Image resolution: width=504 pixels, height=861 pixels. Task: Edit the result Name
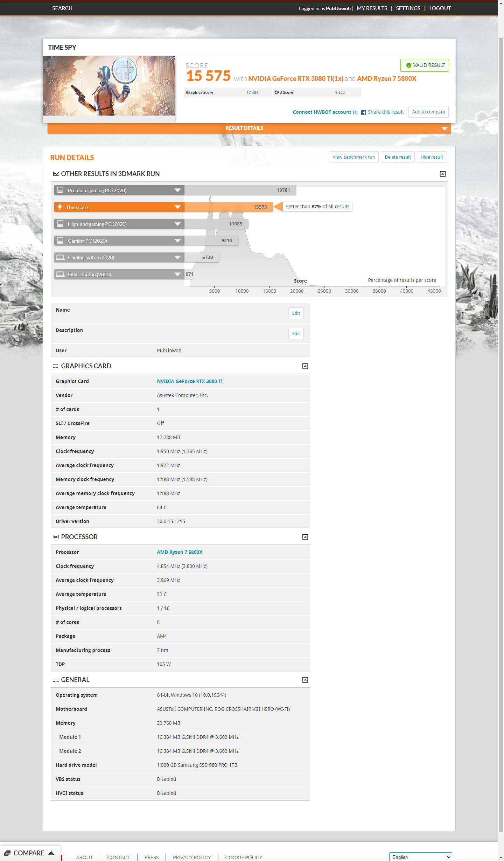(x=296, y=313)
